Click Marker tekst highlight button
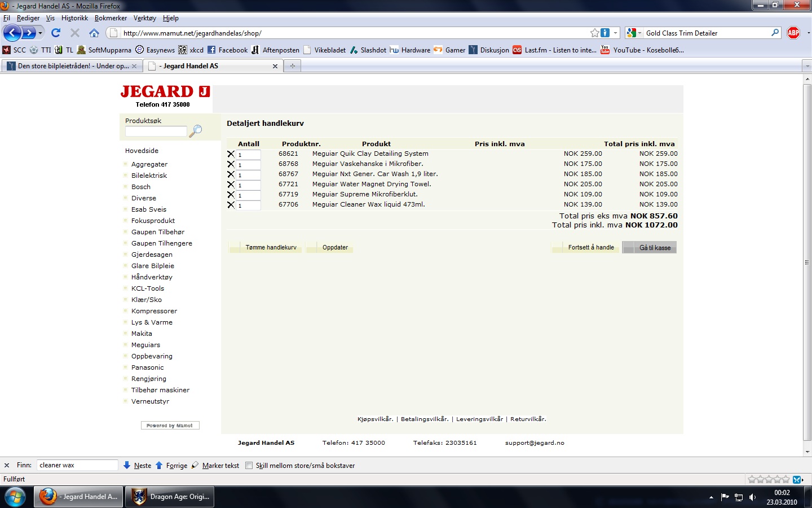Screen dimensions: 812x508 (215, 465)
